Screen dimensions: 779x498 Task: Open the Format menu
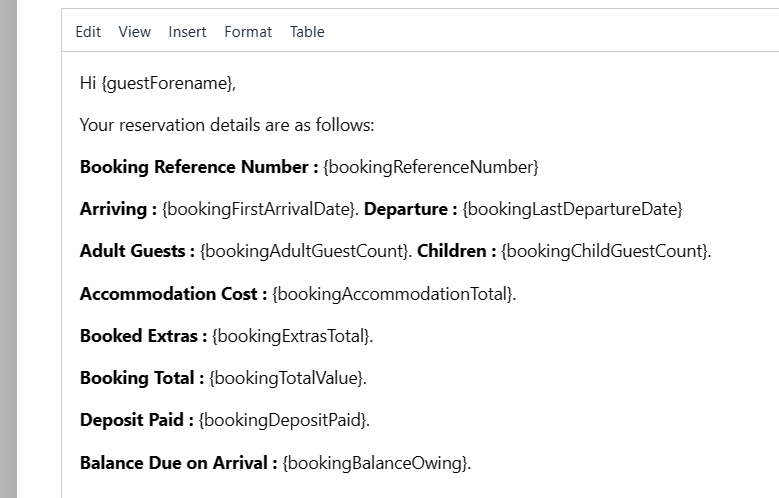coord(248,32)
